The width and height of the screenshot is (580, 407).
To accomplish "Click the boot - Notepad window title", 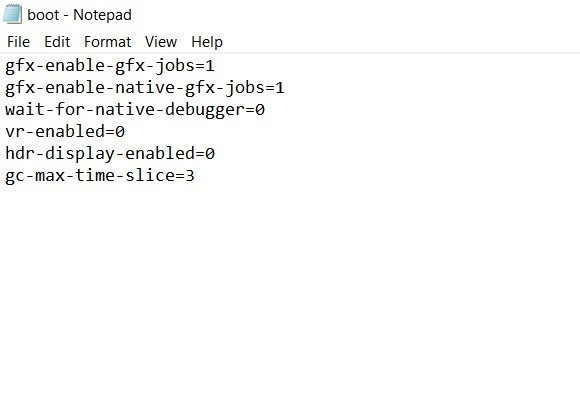I will click(x=80, y=15).
